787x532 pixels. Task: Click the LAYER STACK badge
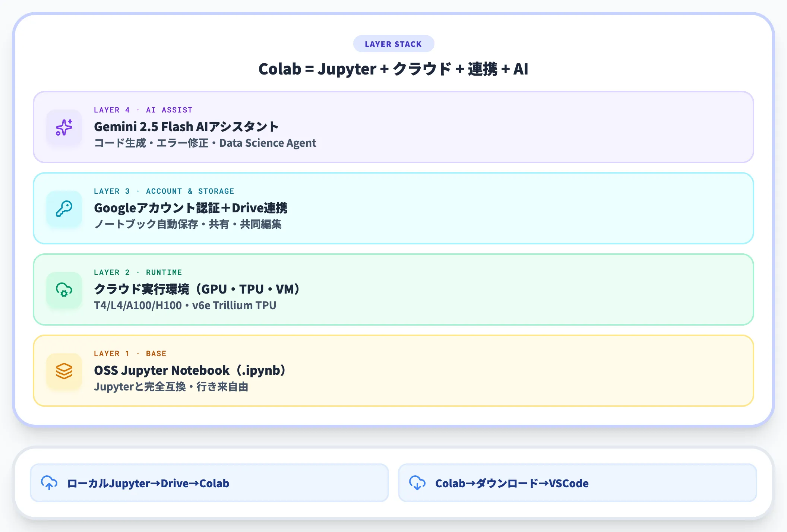(x=393, y=44)
